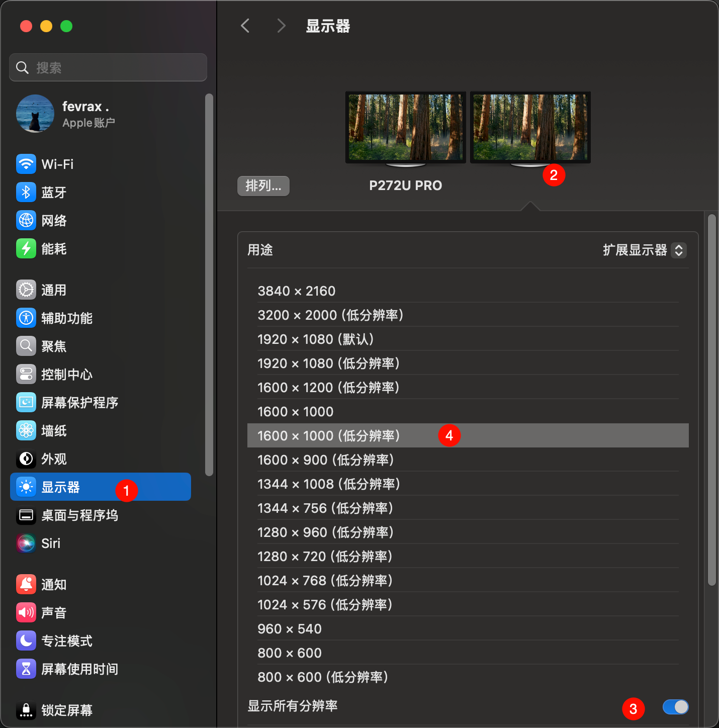Open the 蓝牙 (Bluetooth) settings

(x=53, y=192)
